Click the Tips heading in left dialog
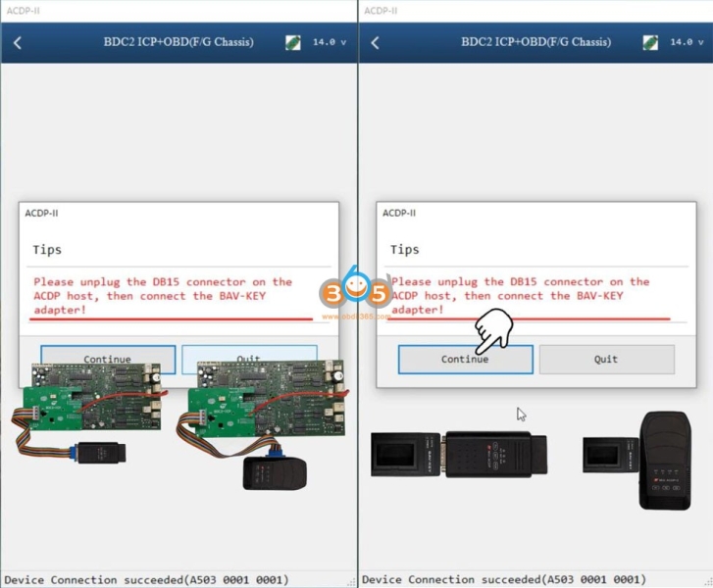 [x=47, y=250]
